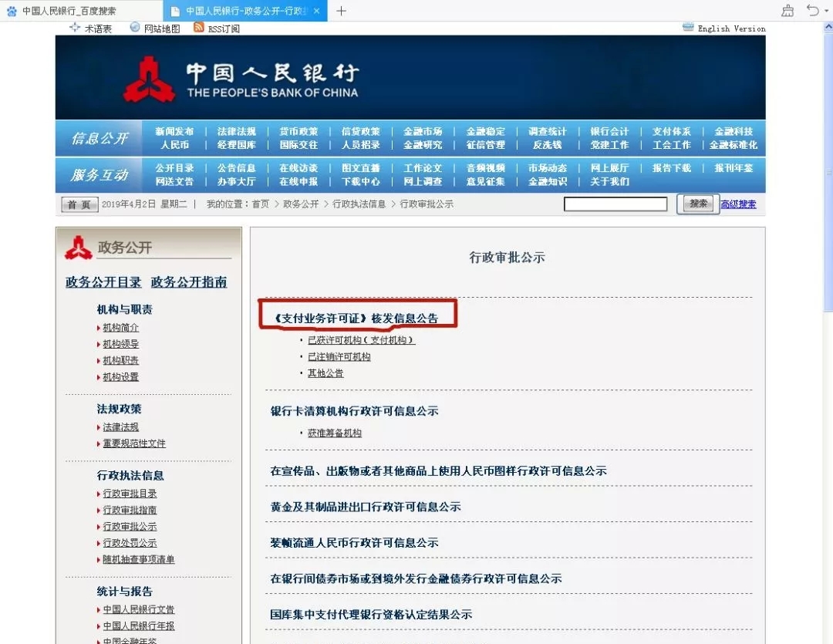Click the 首页 button

click(79, 204)
